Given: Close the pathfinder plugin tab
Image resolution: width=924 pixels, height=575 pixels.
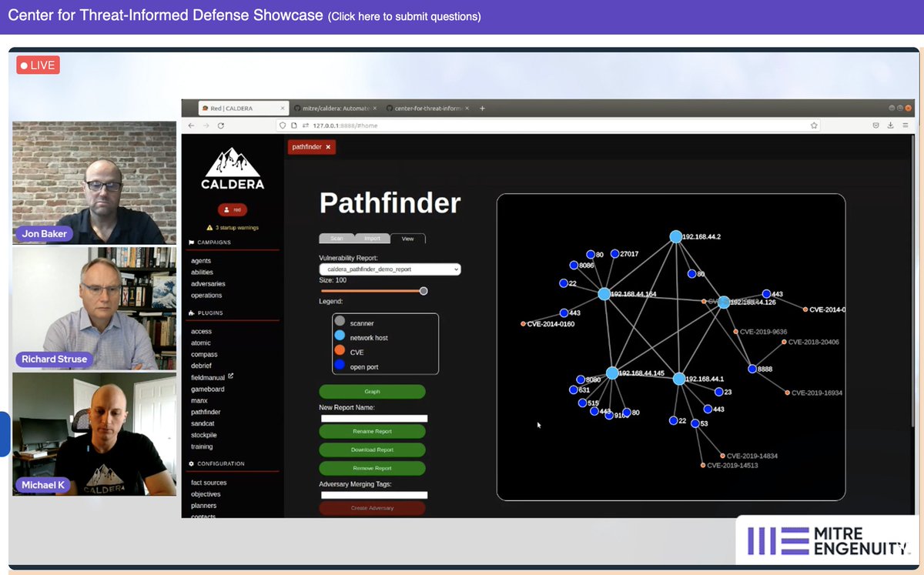Looking at the screenshot, I should coord(328,147).
